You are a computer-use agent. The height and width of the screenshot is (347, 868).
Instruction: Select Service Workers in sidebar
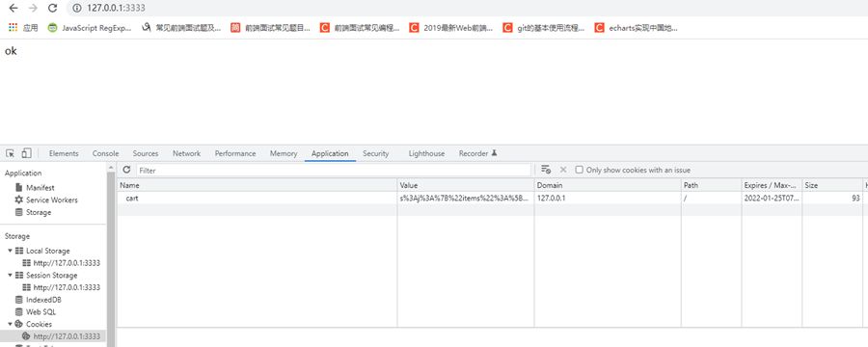click(52, 200)
